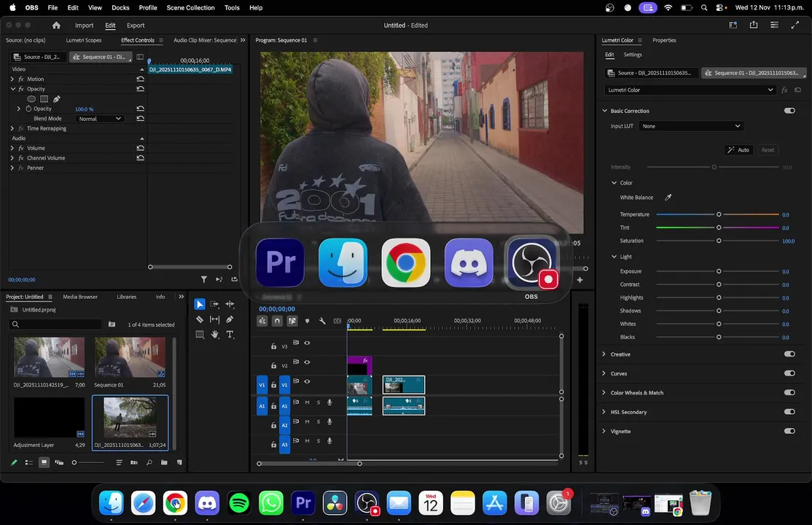Screen dimensions: 812x525
Task: Select the Razor tool
Action: [x=200, y=319]
